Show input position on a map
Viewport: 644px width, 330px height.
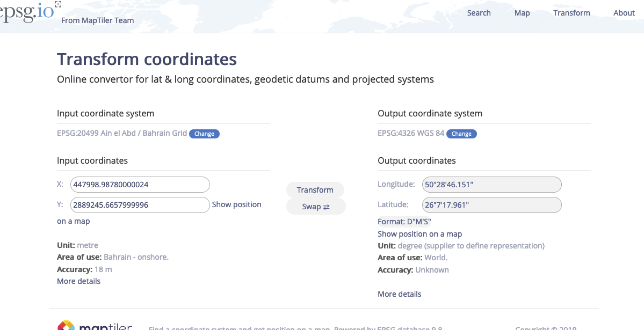tap(236, 204)
